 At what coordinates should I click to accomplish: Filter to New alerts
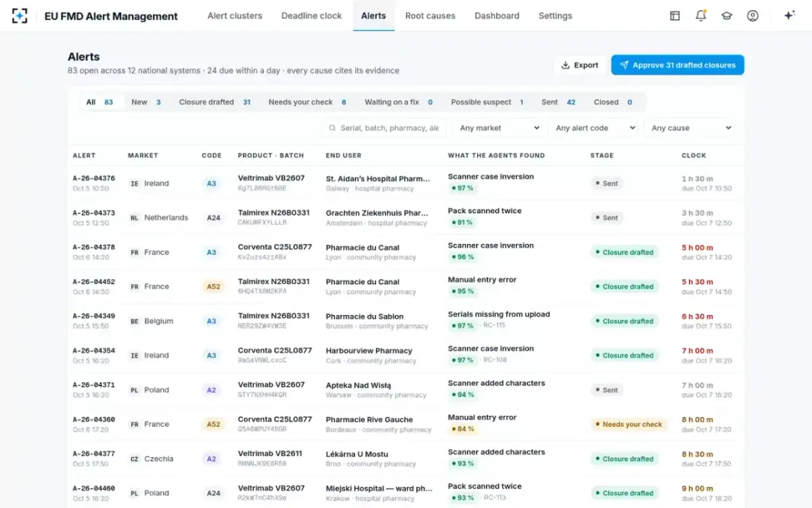coord(146,102)
